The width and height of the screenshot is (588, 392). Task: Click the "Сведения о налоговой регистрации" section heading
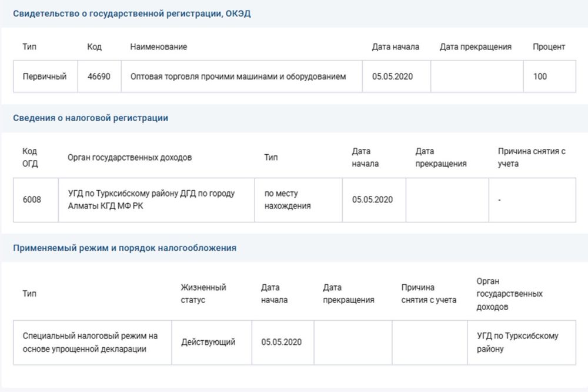point(91,118)
